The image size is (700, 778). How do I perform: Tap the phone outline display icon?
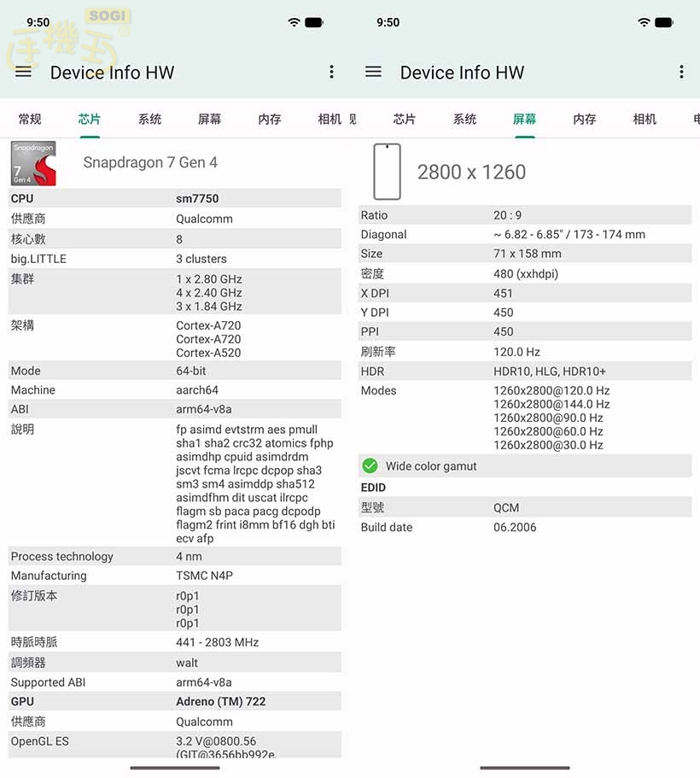(x=387, y=172)
